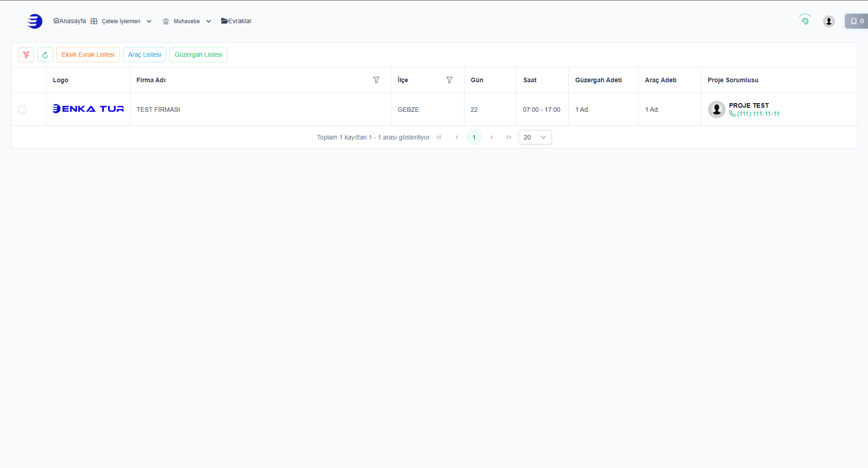
Task: Open Araç Listesi
Action: 144,55
